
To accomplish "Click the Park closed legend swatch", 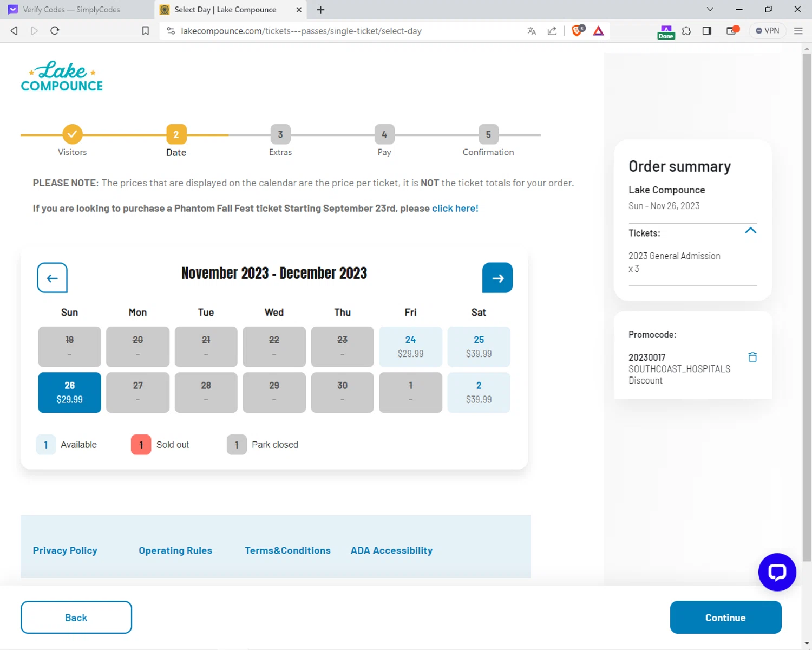I will pos(237,445).
